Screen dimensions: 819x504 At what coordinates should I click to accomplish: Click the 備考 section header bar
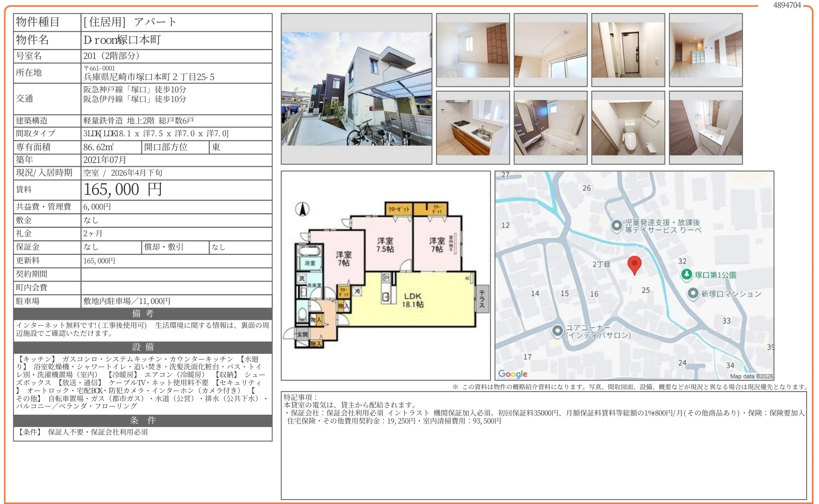[x=143, y=314]
